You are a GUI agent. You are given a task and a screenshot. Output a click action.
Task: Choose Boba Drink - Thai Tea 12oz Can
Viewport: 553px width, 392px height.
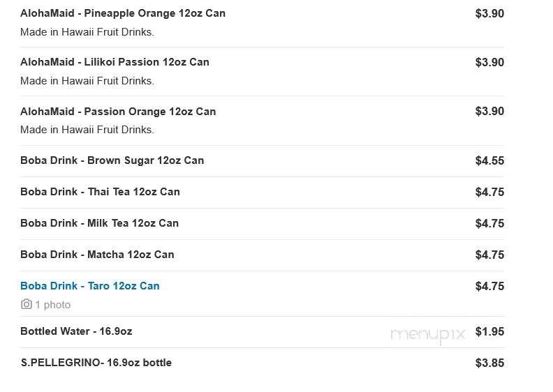click(x=100, y=192)
